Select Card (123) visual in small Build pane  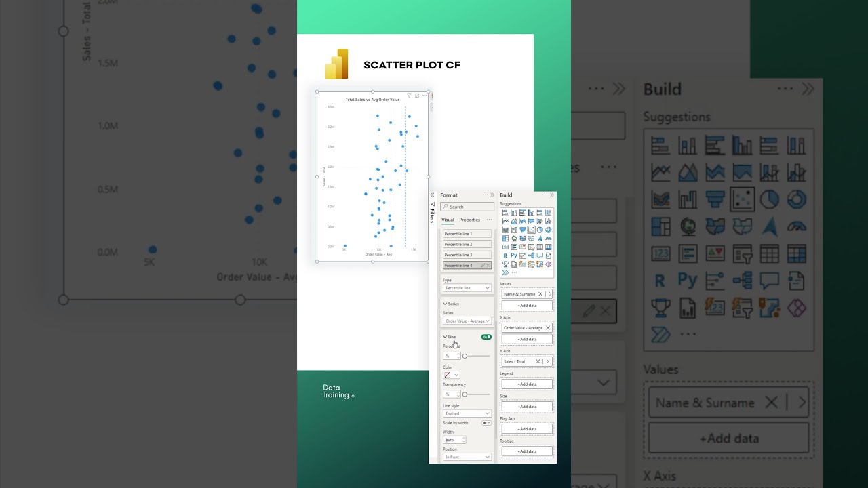click(x=505, y=247)
